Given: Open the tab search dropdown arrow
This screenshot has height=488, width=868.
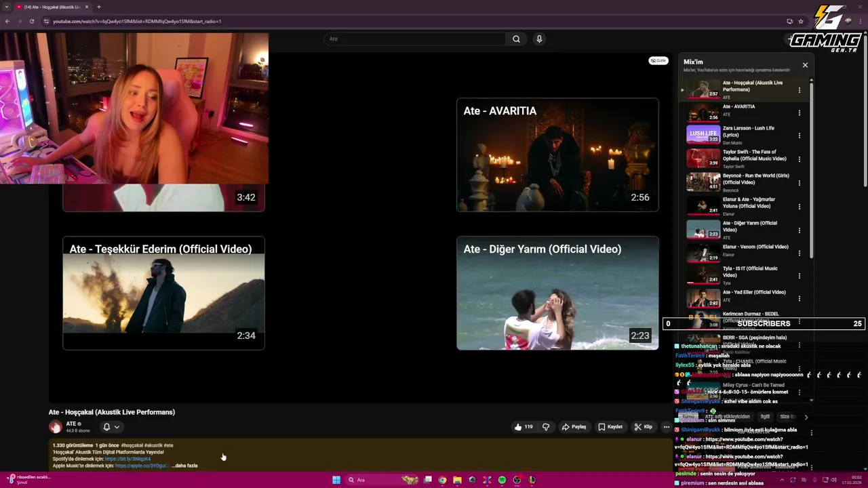Looking at the screenshot, I should pyautogui.click(x=5, y=7).
